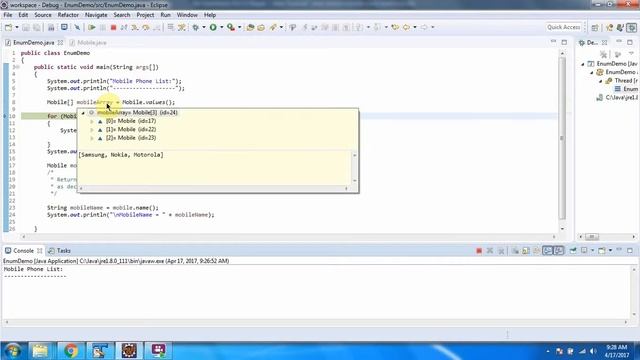The image size is (640, 360).
Task: Expand the [2] Mobile (id=23) entry
Action: tap(92, 138)
